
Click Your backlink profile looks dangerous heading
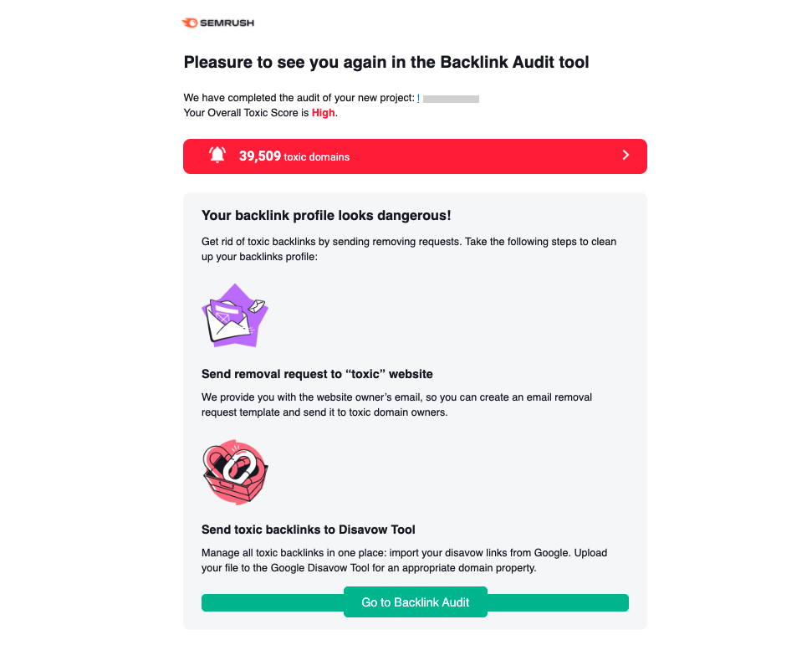tap(326, 216)
